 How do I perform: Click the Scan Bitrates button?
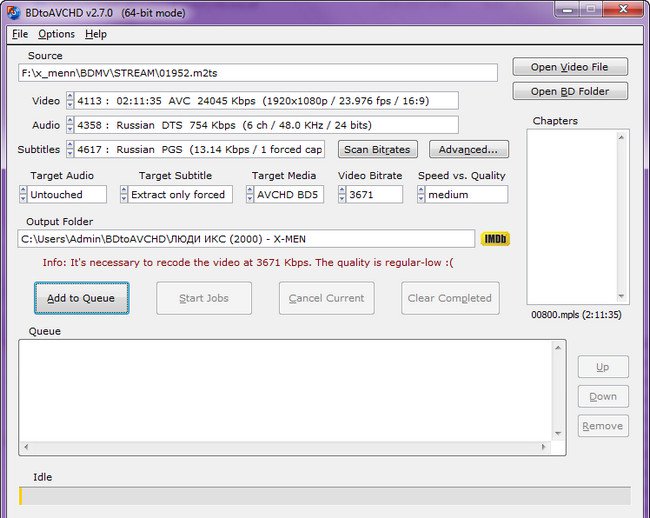pyautogui.click(x=377, y=150)
